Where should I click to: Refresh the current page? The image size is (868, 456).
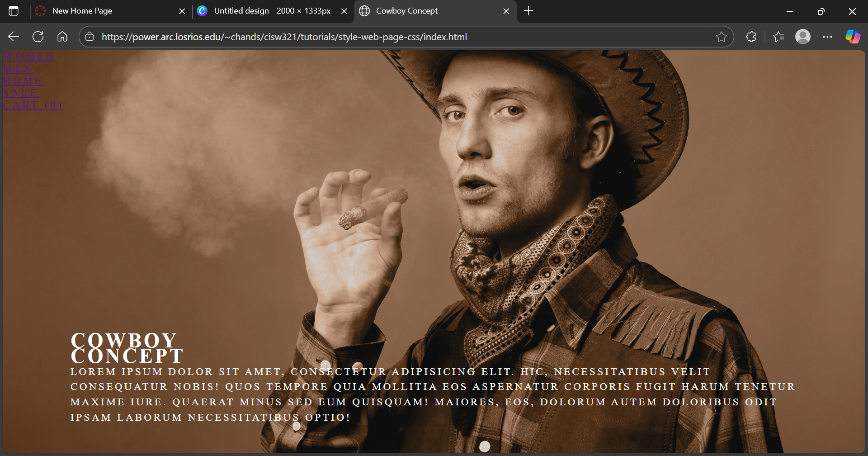tap(38, 37)
